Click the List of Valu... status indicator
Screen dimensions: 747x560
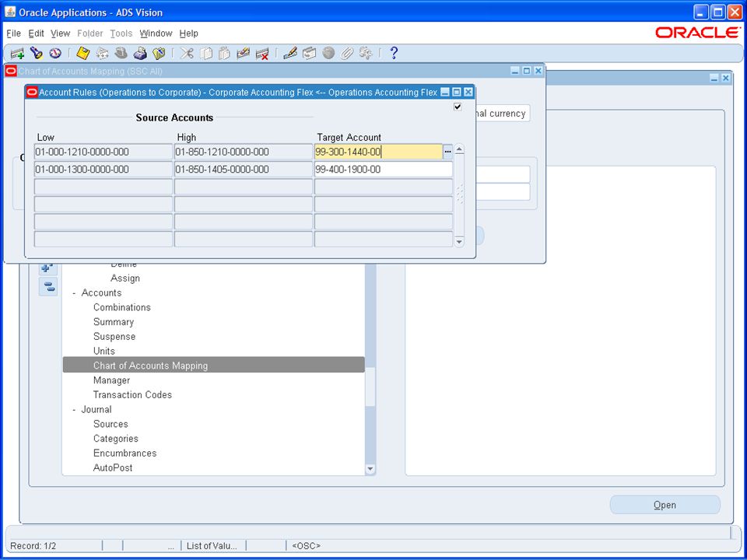point(212,546)
